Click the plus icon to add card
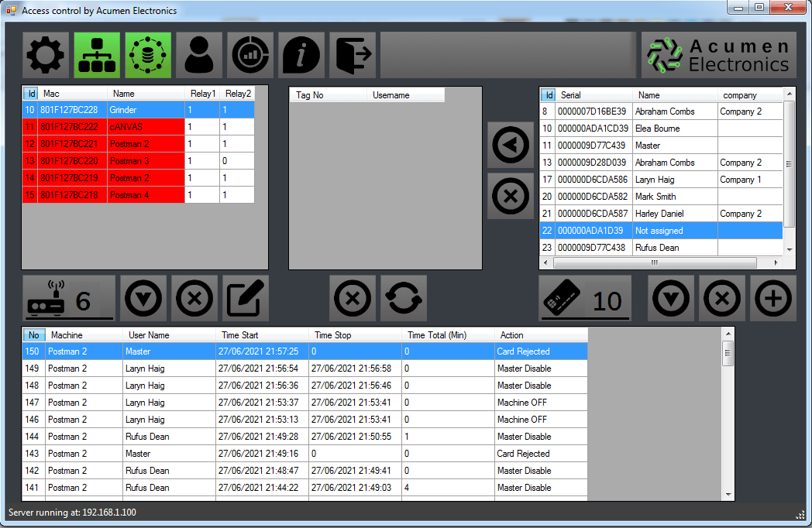 click(x=773, y=298)
